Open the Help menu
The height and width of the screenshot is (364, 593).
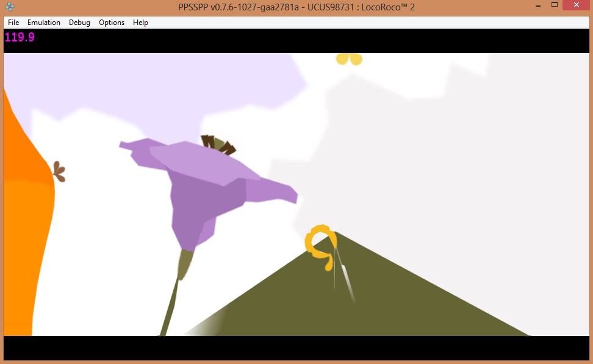140,23
